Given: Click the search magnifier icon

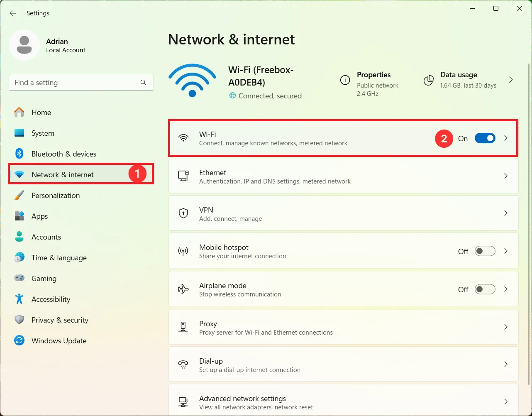Looking at the screenshot, I should [143, 83].
